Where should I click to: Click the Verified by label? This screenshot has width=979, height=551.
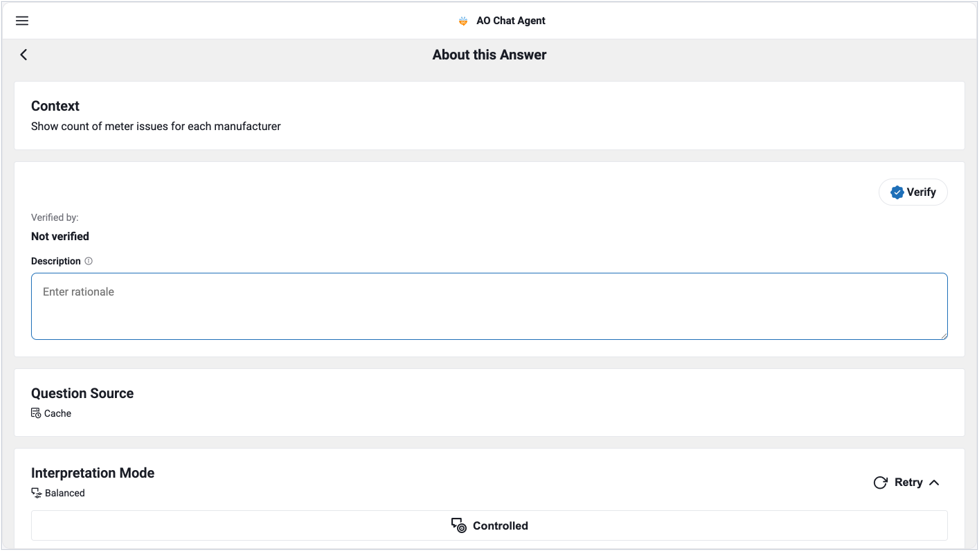click(x=55, y=217)
